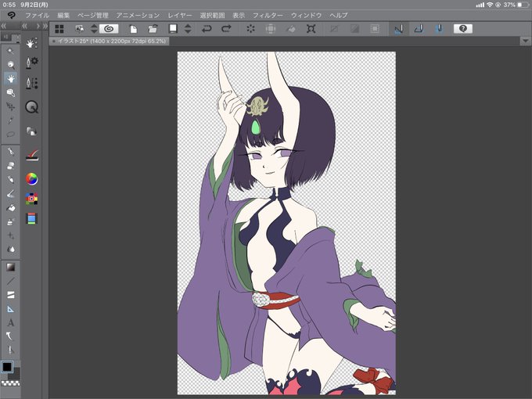Open the CLIP STUDIO spiral button
The width and height of the screenshot is (532, 399).
click(109, 29)
